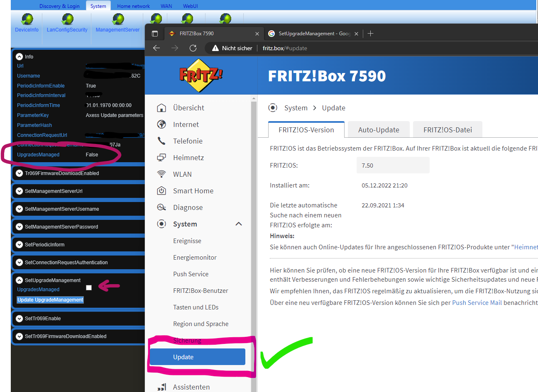Click the Assistenten icon
The image size is (538, 392).
click(x=161, y=387)
